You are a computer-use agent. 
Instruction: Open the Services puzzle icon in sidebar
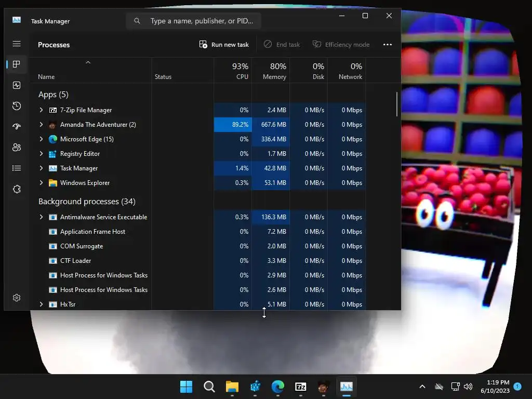click(17, 189)
